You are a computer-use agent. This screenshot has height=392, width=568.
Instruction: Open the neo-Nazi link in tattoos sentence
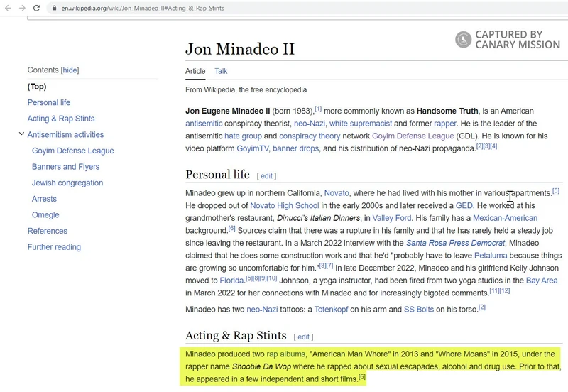[x=262, y=310]
